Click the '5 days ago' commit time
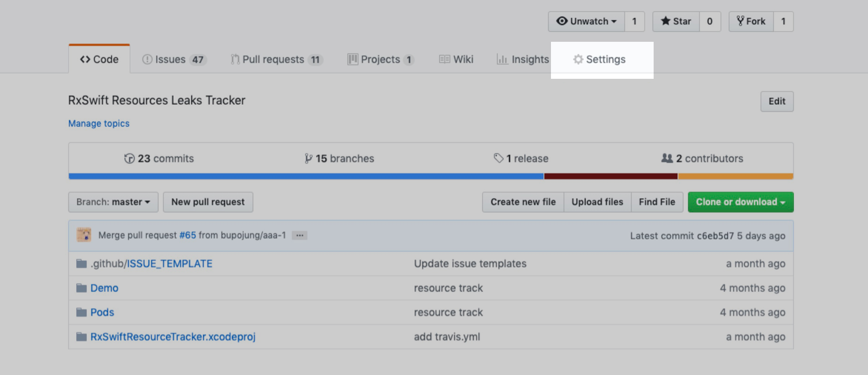868x375 pixels. pyautogui.click(x=761, y=236)
